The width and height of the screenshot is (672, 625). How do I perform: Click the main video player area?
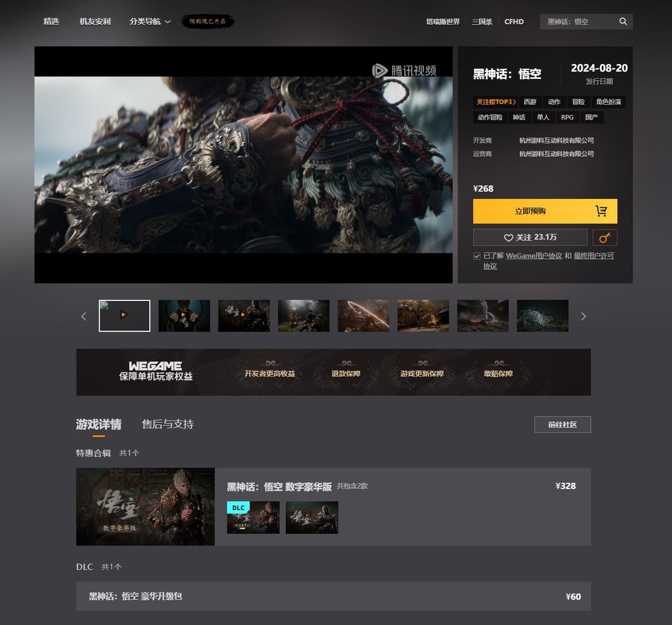point(244,165)
